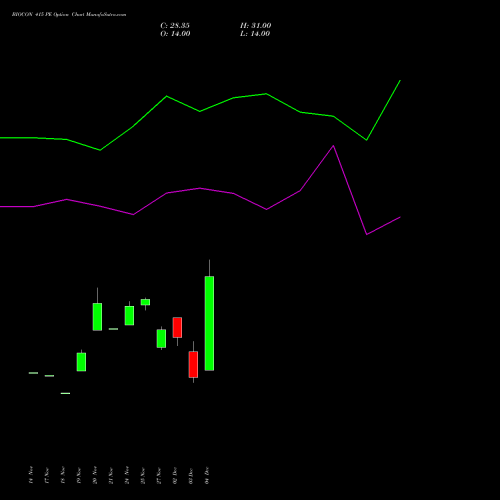This screenshot has height=500, width=500.
Task: Click the red candlestick for 02 Dec
Action: (x=177, y=327)
